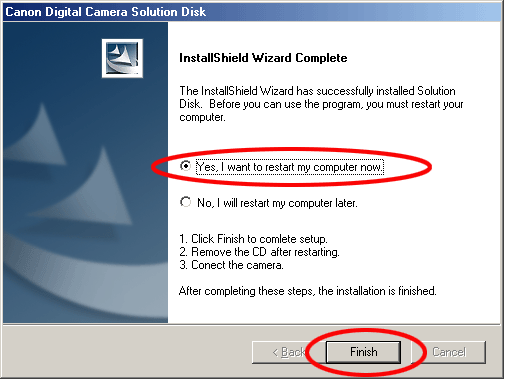The height and width of the screenshot is (379, 505).
Task: Click the Finish button
Action: [363, 352]
